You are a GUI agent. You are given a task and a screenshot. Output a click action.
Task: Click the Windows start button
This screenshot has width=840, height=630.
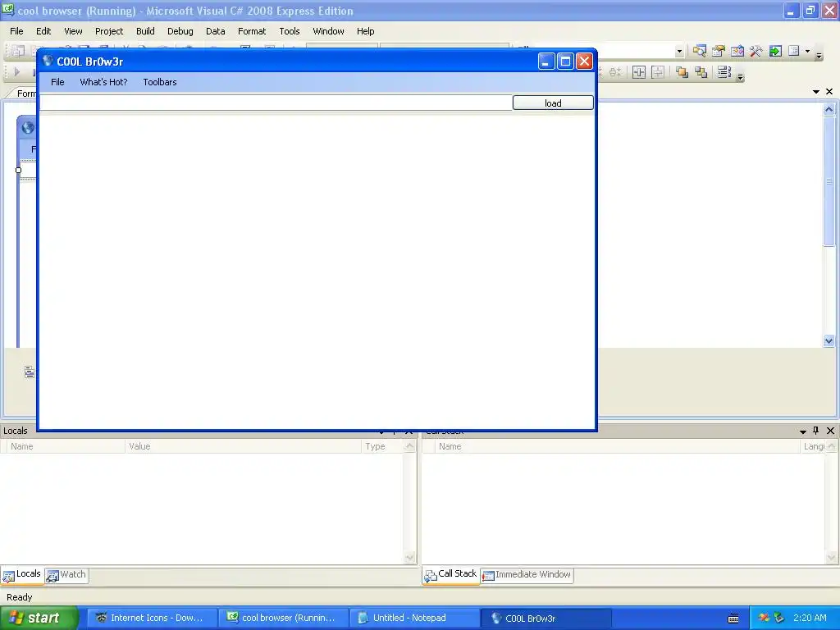(39, 618)
